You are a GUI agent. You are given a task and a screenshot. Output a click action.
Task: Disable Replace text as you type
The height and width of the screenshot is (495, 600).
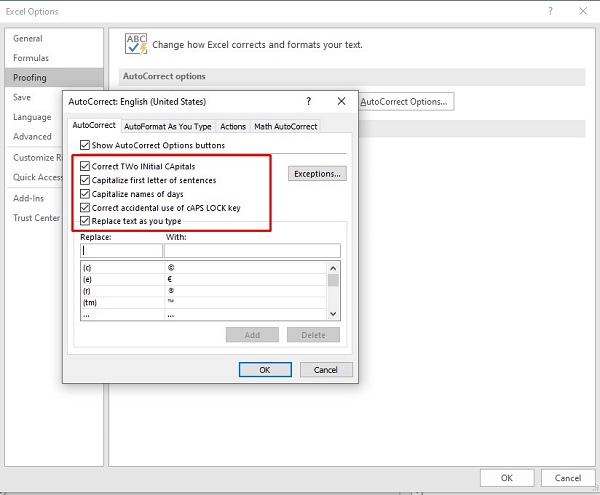pyautogui.click(x=85, y=221)
